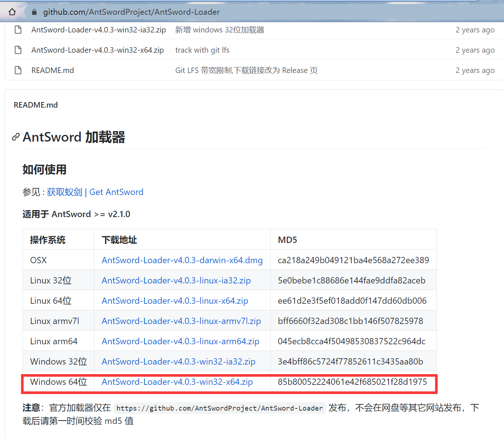Image resolution: width=504 pixels, height=439 pixels.
Task: Click MD5 bff6660f32ad308c1bb146f507825978
Action: 350,321
